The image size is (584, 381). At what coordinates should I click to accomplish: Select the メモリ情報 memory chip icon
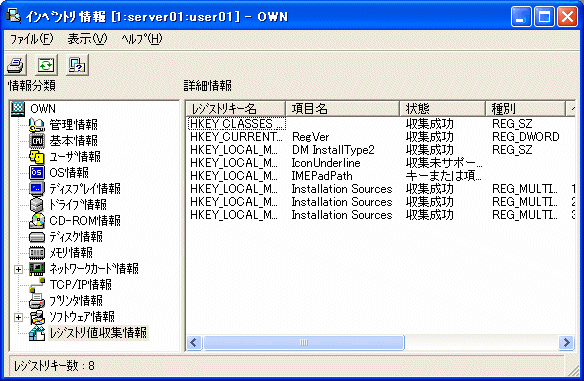pos(37,253)
